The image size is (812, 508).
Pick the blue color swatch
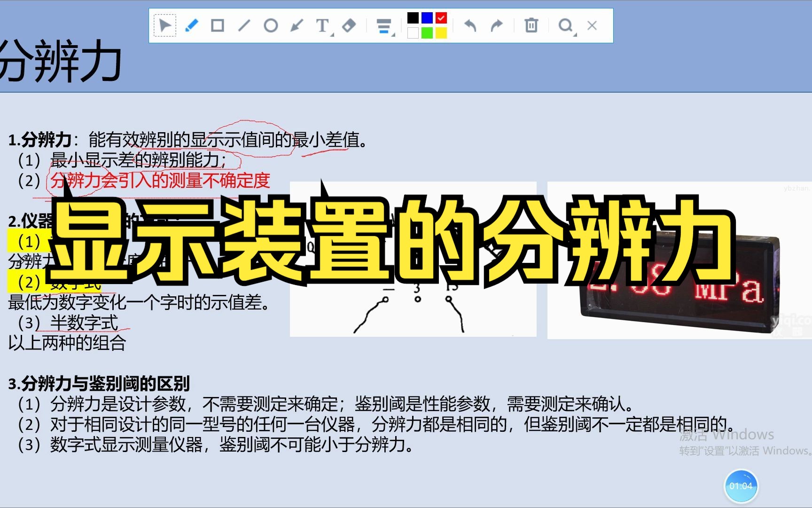point(427,18)
